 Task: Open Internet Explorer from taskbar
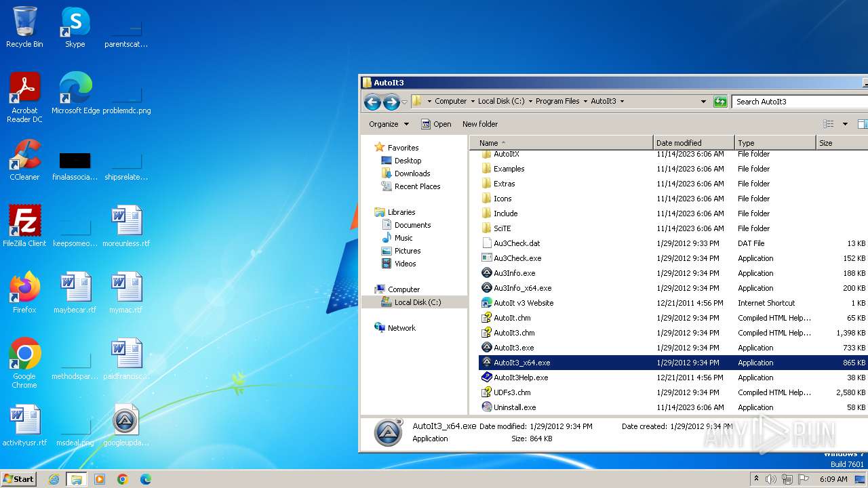[x=54, y=479]
